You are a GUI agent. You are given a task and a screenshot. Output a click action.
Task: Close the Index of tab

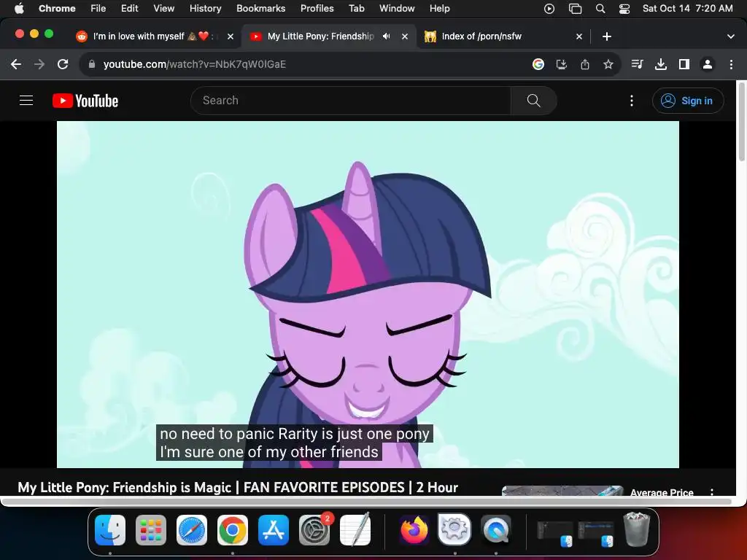pos(579,36)
